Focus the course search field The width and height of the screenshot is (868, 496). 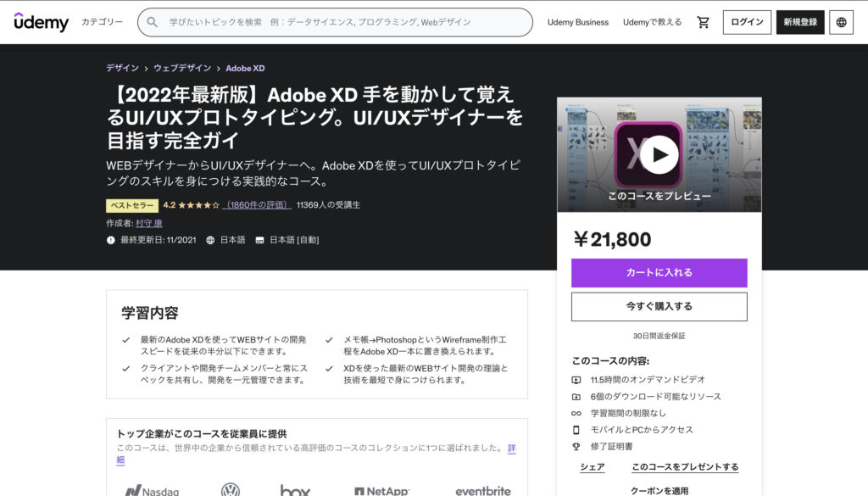point(335,22)
